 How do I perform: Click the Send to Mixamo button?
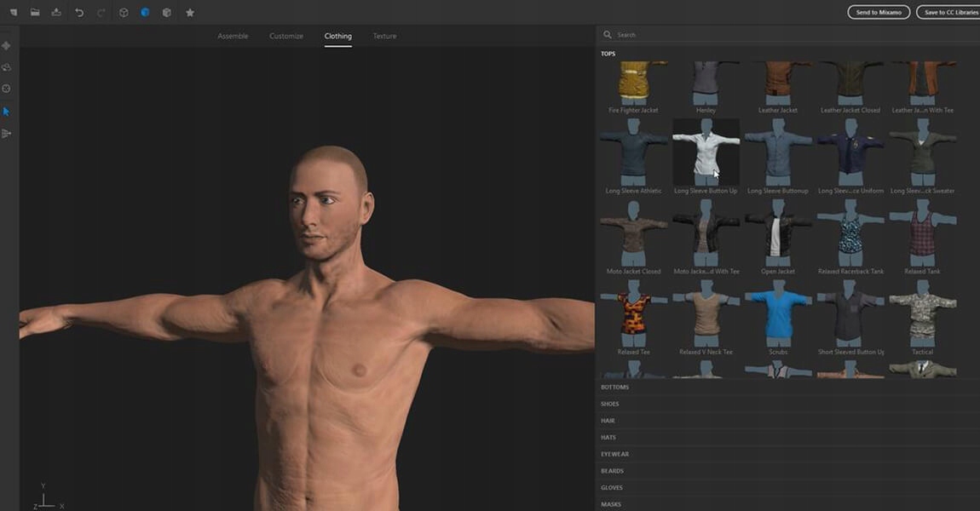coord(879,13)
